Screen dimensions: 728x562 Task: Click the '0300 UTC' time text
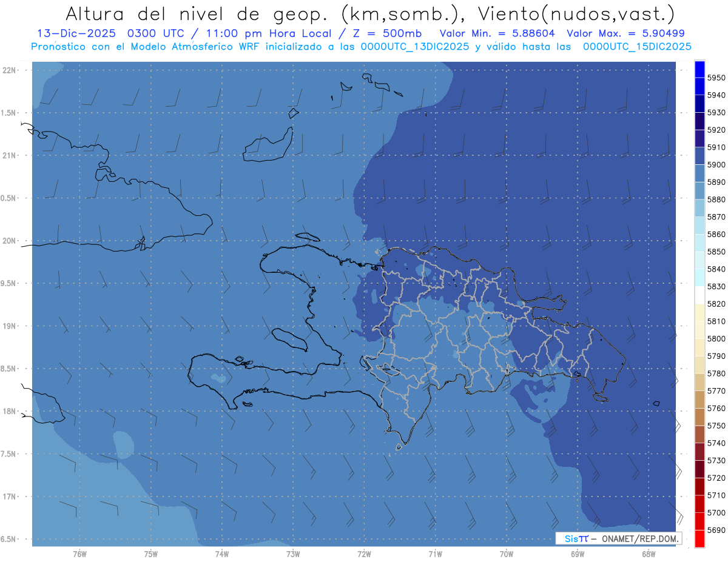[157, 33]
